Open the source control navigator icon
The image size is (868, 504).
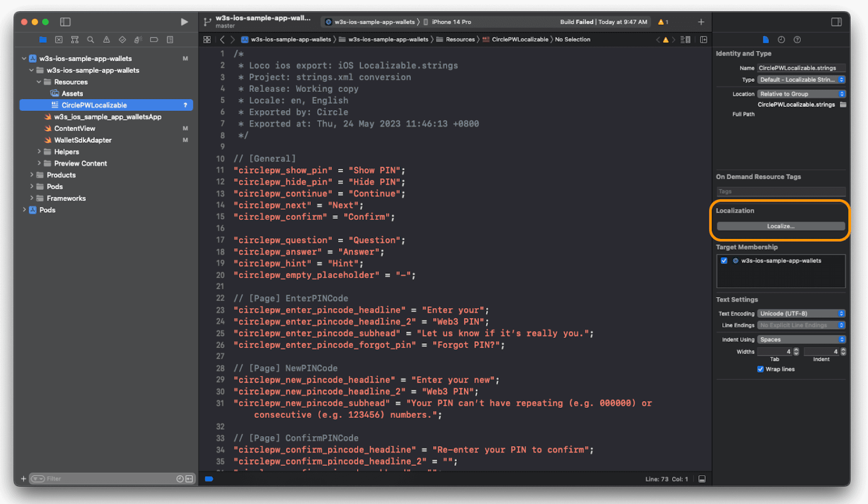pos(59,40)
